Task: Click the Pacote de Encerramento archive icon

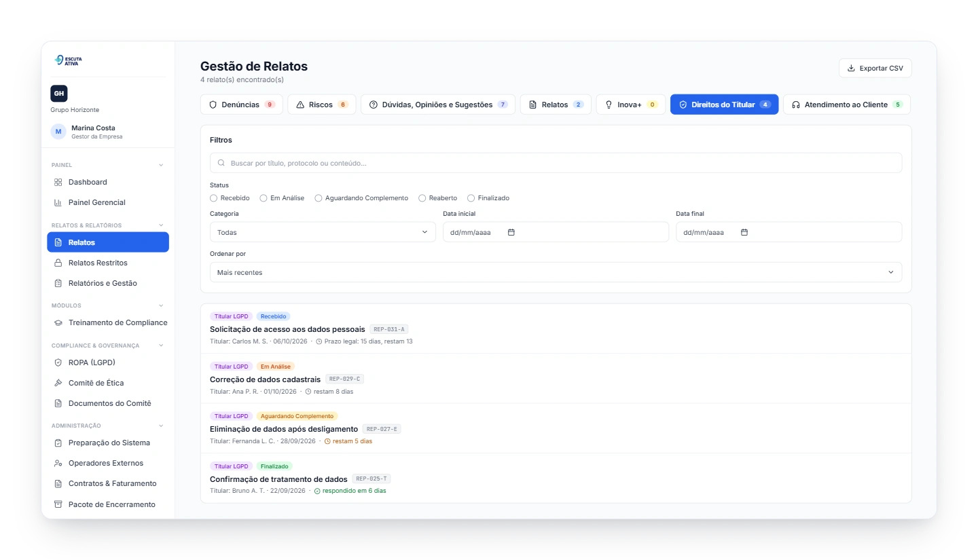Action: click(x=58, y=504)
